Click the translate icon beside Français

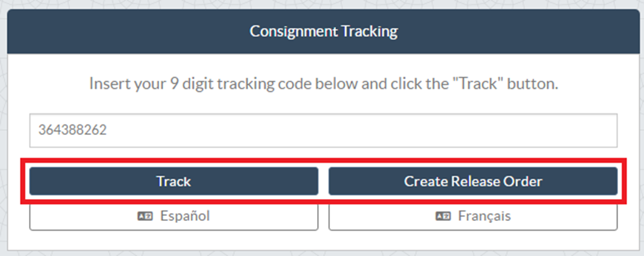tap(443, 216)
